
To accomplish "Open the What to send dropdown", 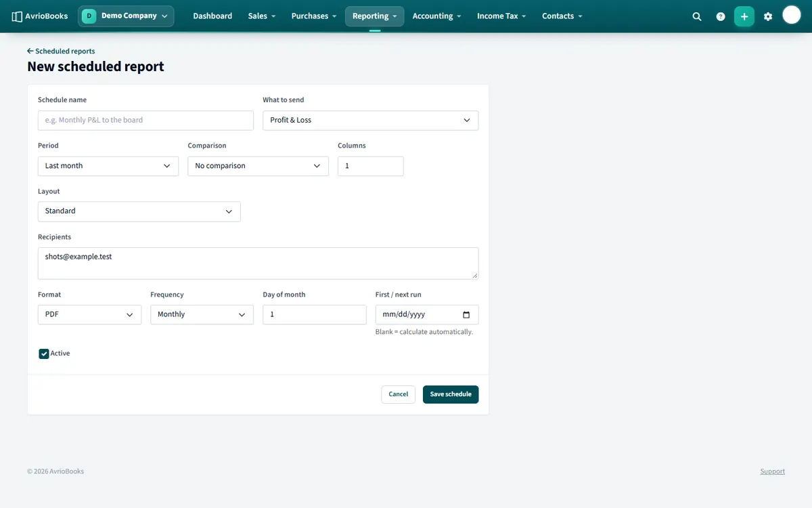I will point(370,121).
